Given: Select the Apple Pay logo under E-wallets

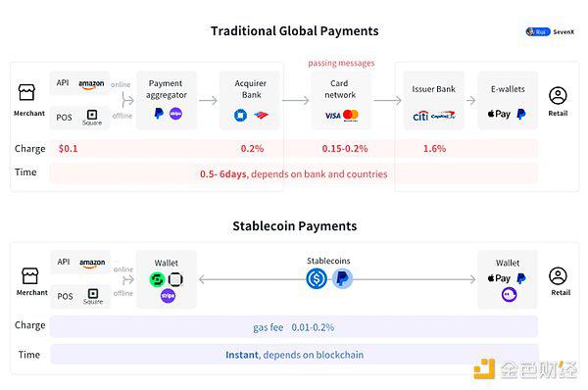Looking at the screenshot, I should 499,114.
